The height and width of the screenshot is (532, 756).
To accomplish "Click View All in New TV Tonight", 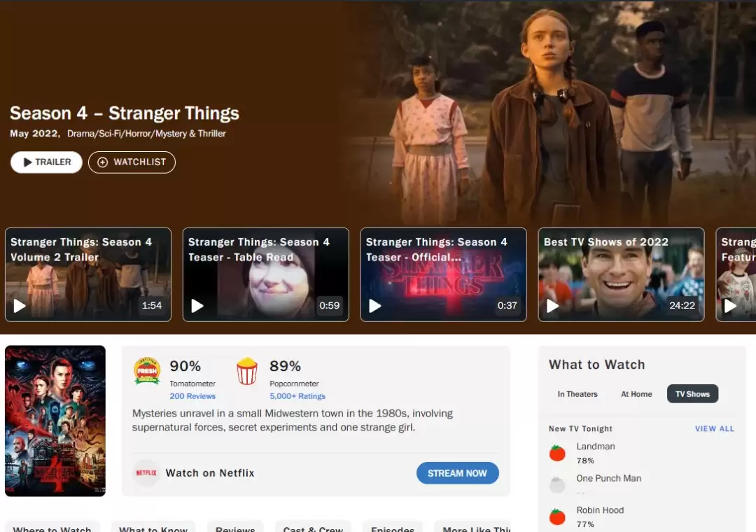I will tap(714, 428).
